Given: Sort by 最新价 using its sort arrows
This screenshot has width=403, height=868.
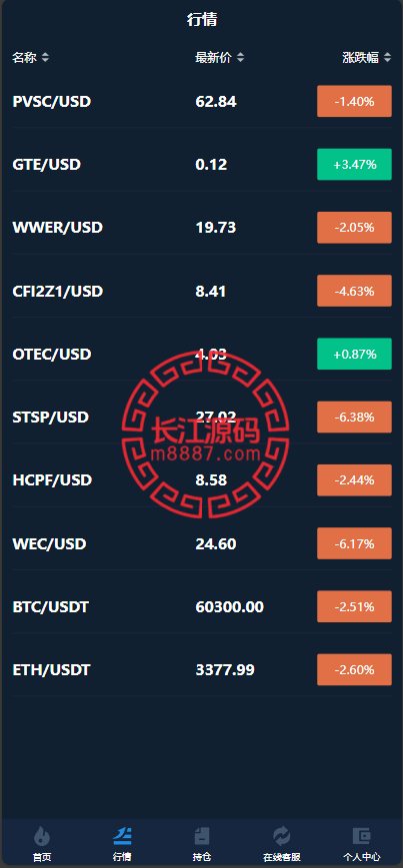Looking at the screenshot, I should tap(240, 58).
